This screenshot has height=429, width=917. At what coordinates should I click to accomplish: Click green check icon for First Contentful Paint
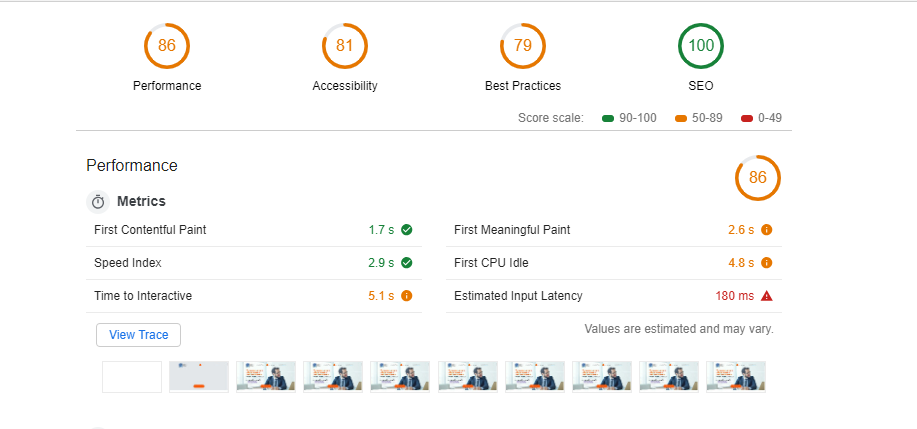tap(407, 230)
